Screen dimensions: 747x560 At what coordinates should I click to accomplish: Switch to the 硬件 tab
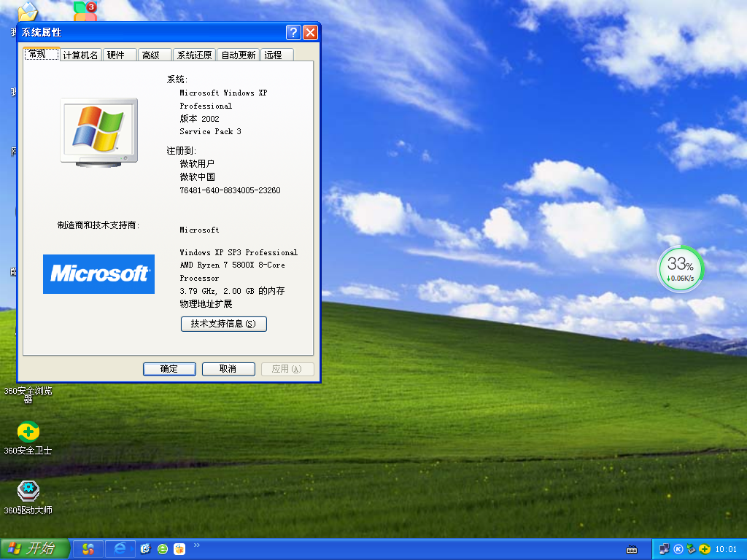click(119, 54)
